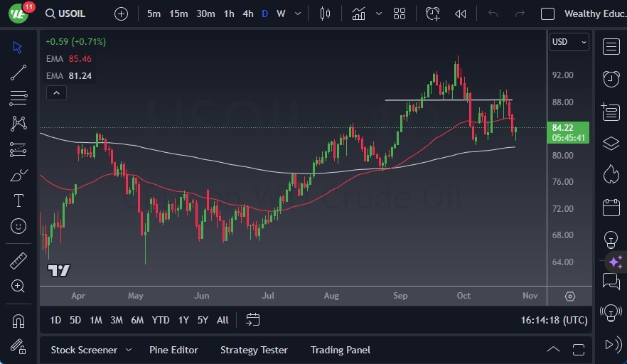Click the bar replay rewind icon
Viewport: 627px width, 364px height.
tap(461, 14)
